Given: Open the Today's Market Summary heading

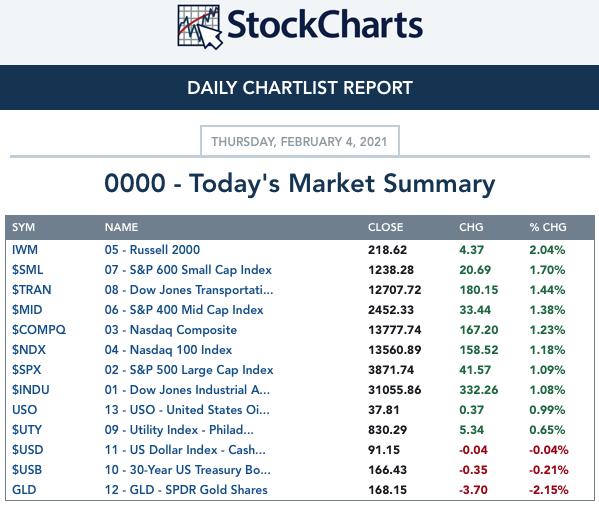Looking at the screenshot, I should 300,184.
